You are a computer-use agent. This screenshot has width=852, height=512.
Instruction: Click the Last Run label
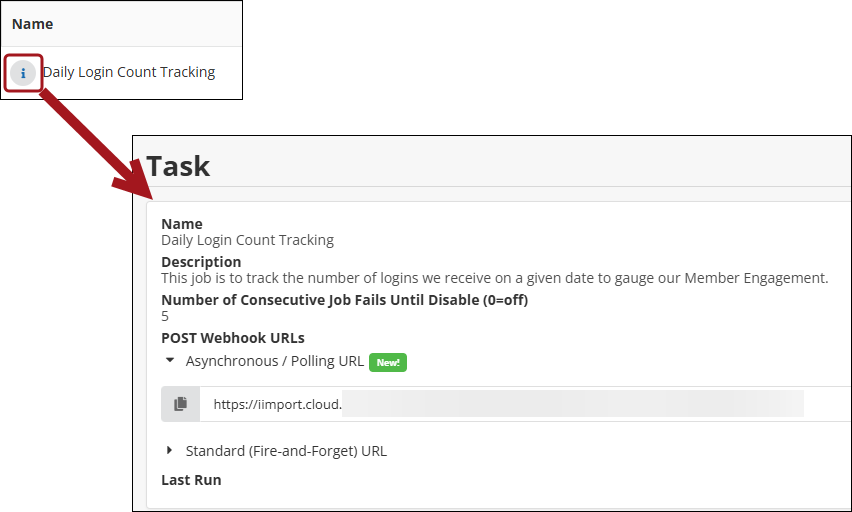click(191, 480)
